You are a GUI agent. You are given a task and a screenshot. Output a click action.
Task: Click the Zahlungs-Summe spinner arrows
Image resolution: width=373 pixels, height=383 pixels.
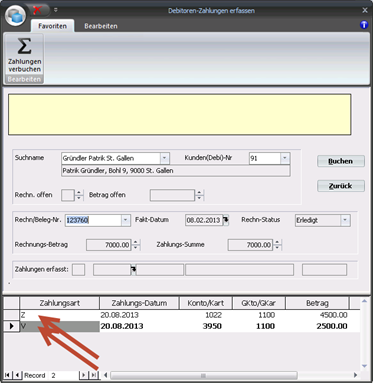click(x=277, y=245)
